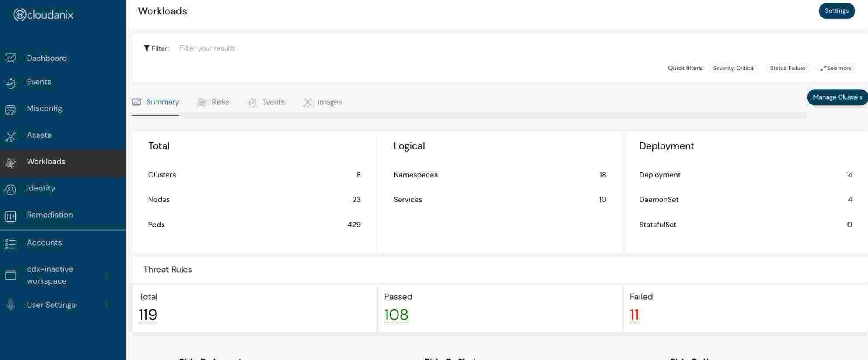Image resolution: width=868 pixels, height=360 pixels.
Task: Expand the User Settings menu
Action: (x=107, y=305)
